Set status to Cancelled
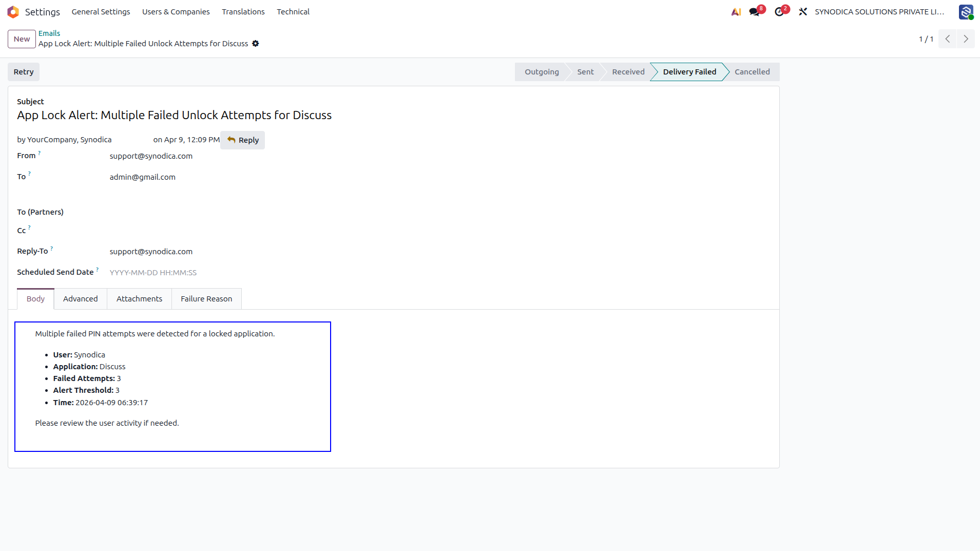 click(752, 72)
